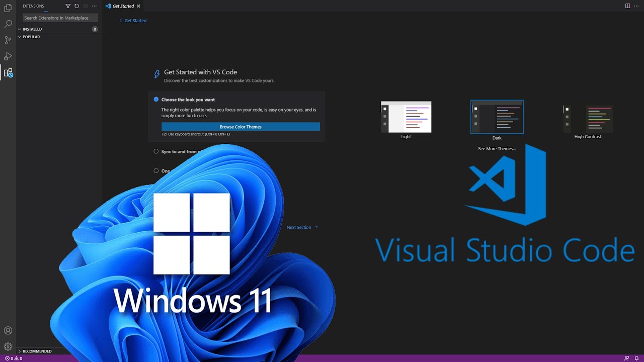
Task: Click the installed count badge showing 0
Action: pos(95,29)
